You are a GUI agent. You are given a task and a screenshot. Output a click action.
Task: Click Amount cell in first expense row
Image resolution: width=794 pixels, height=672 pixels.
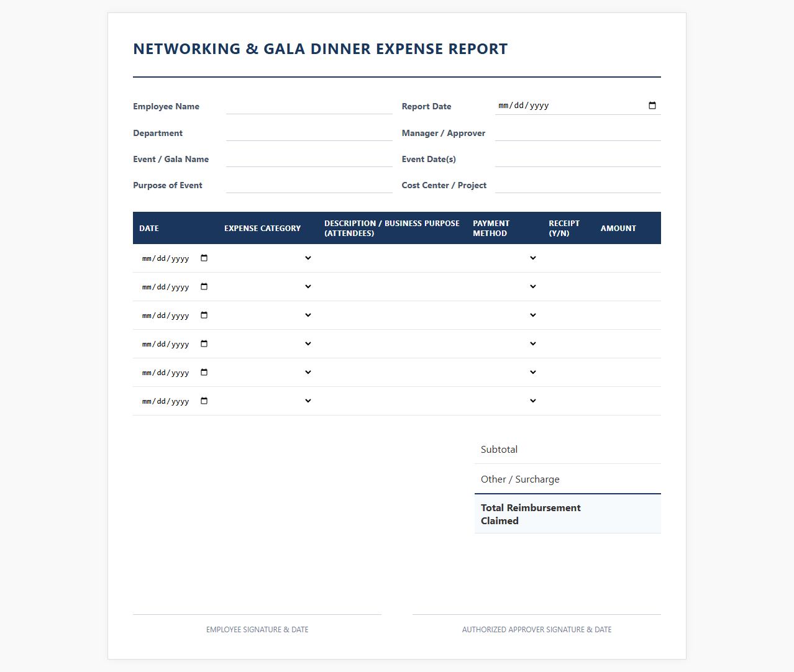pyautogui.click(x=627, y=258)
